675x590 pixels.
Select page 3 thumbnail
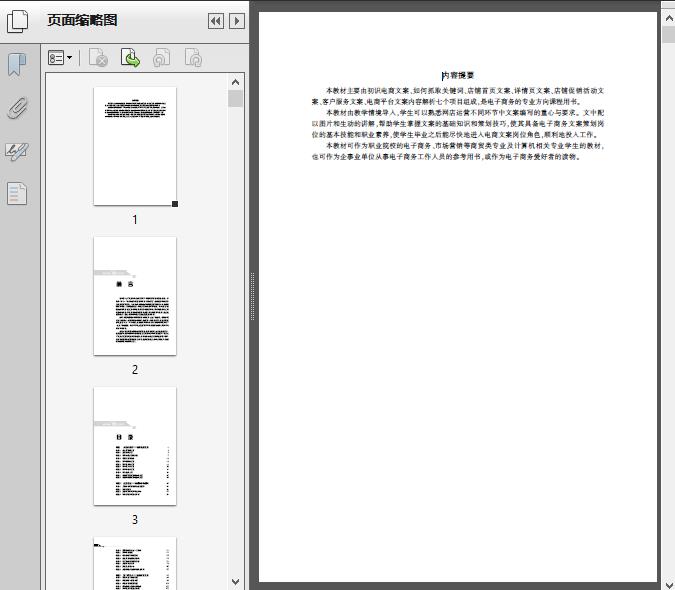tap(135, 446)
